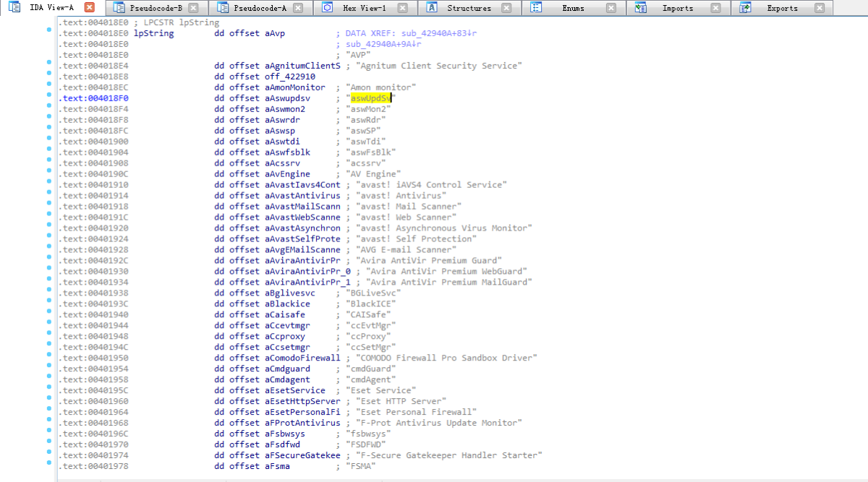Open the Hex View-1 tab
The image size is (868, 482).
click(364, 9)
